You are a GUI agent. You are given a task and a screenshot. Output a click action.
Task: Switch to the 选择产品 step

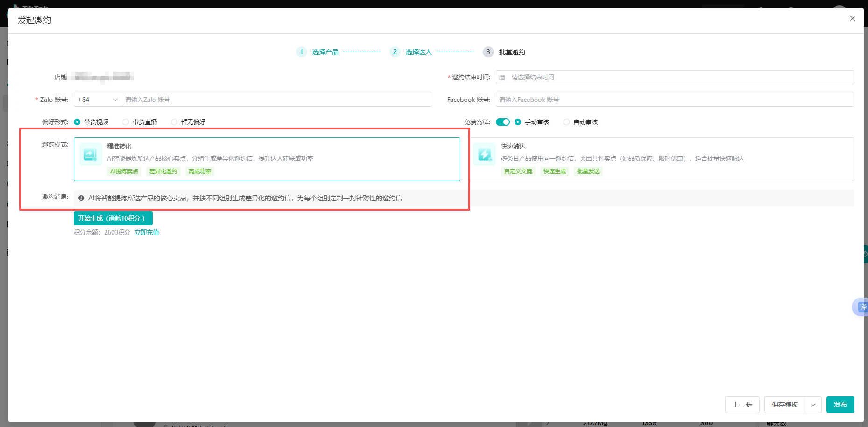pyautogui.click(x=325, y=51)
